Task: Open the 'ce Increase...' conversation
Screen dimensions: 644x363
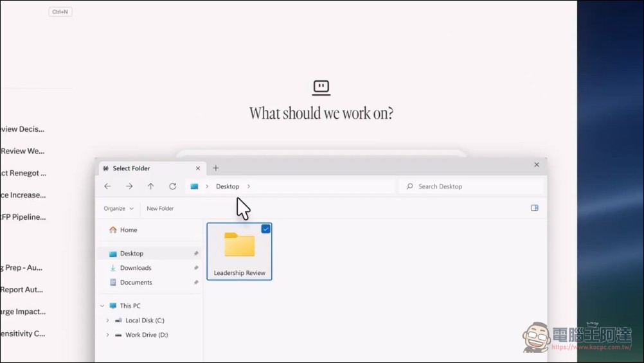Action: click(23, 195)
